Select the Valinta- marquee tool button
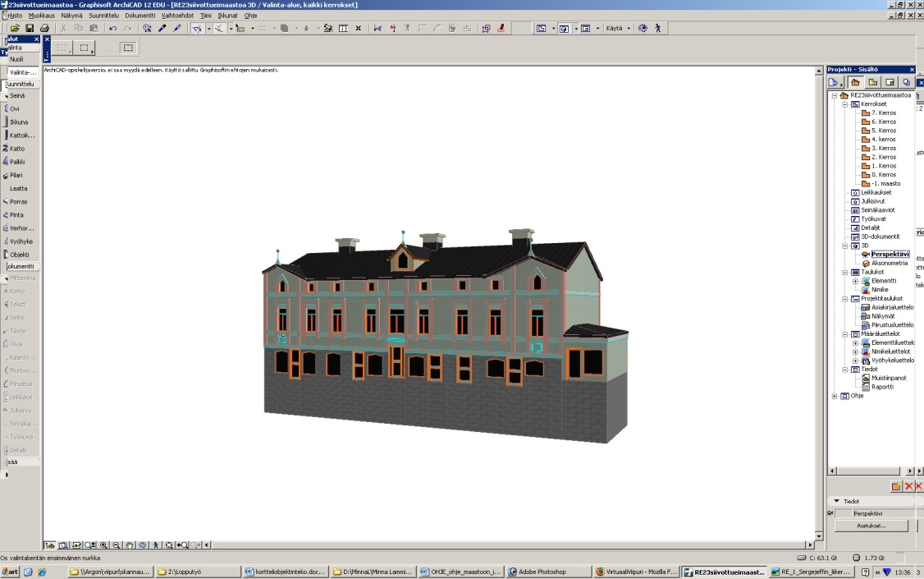924x579 pixels. [x=22, y=72]
